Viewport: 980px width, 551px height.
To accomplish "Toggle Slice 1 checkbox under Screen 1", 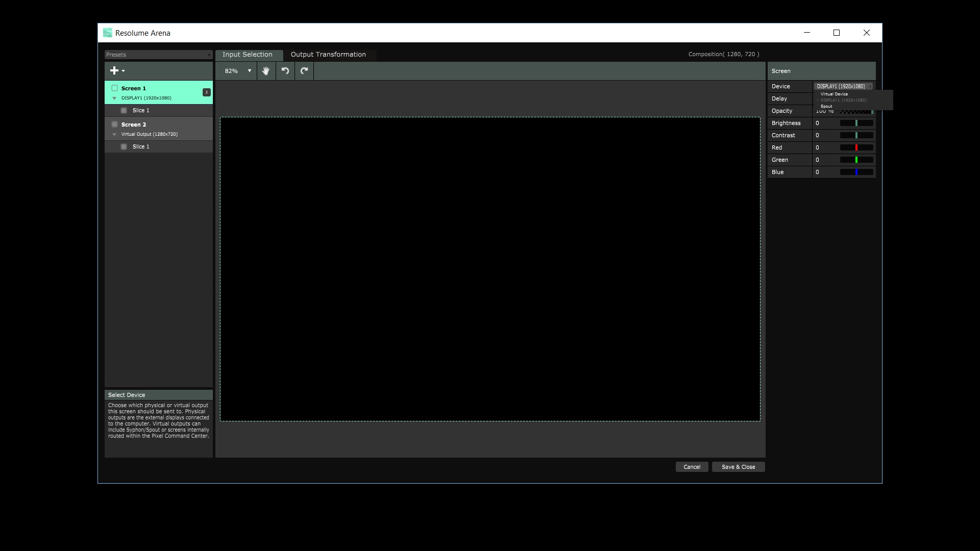I will click(124, 110).
